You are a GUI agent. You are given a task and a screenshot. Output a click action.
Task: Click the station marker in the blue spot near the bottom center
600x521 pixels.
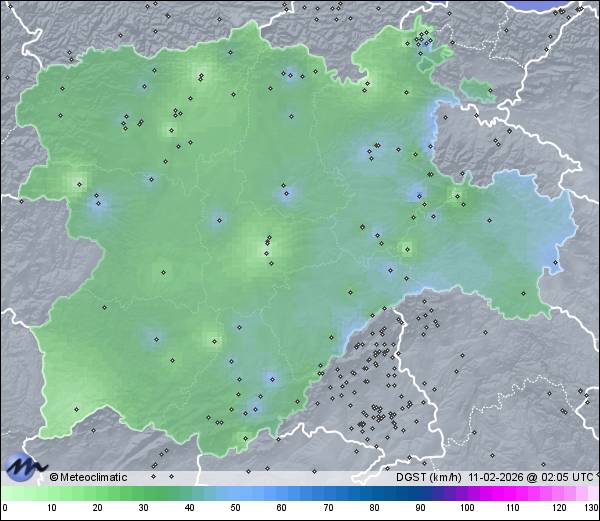[270, 377]
